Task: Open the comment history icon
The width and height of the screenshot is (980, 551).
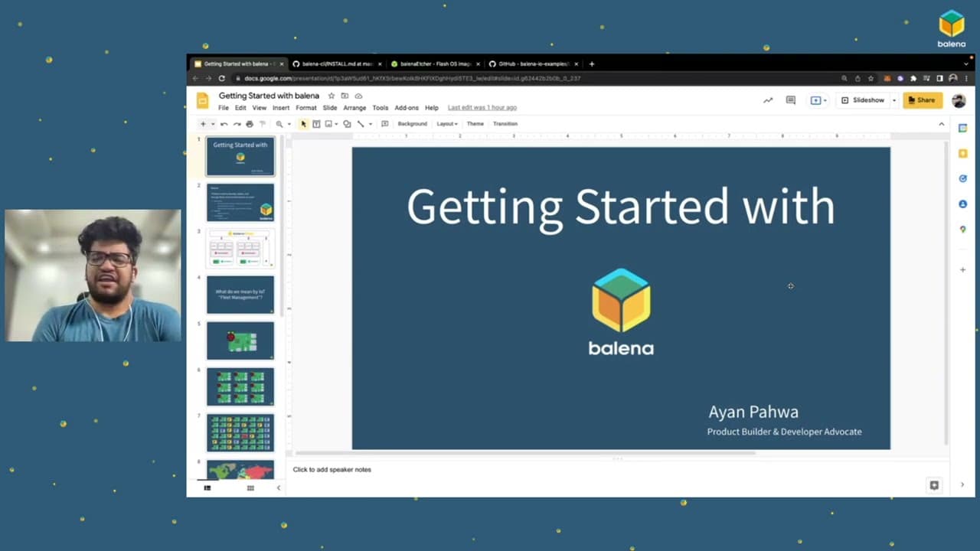Action: coord(791,100)
